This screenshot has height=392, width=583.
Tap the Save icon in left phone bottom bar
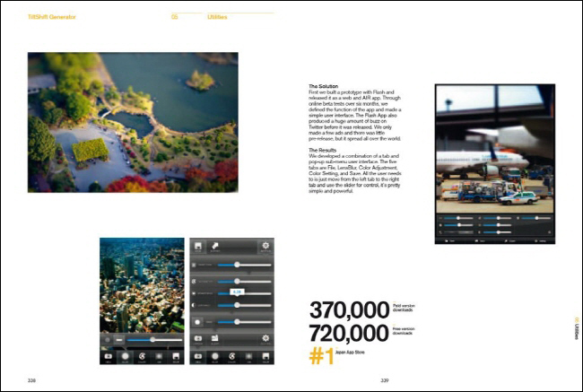[176, 357]
